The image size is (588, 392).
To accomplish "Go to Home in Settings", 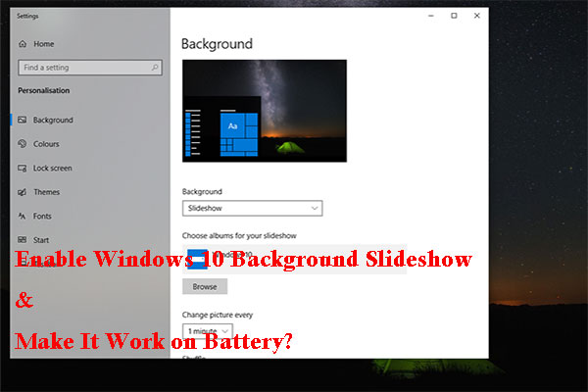I will pos(43,44).
